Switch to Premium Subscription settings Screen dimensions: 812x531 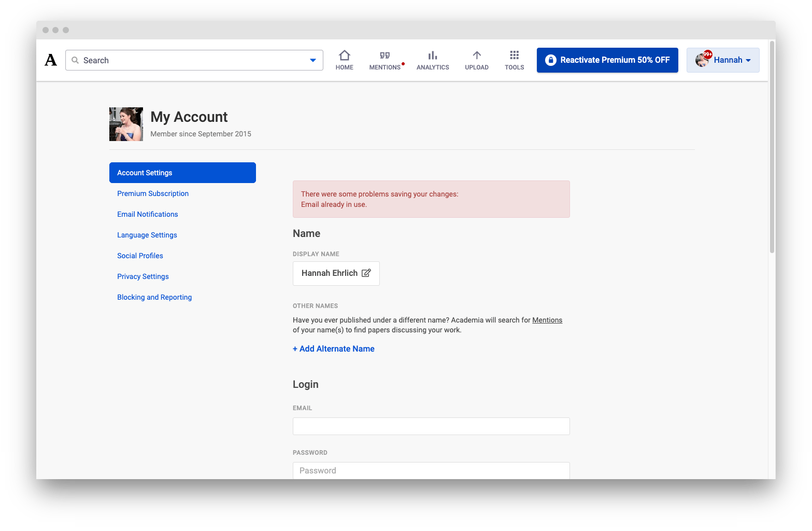click(x=152, y=193)
